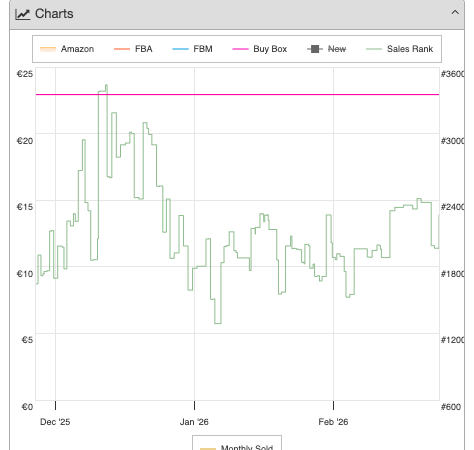
Task: Click the green Sales Rank legend swatch
Action: [374, 49]
